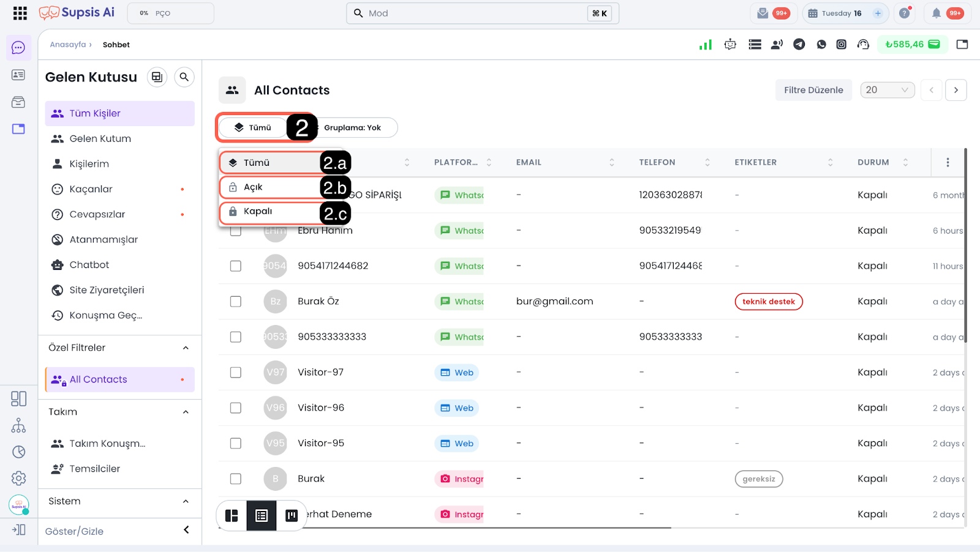Screen dimensions: 980x552
Task: Open the settings gear in left sidebar
Action: click(19, 478)
